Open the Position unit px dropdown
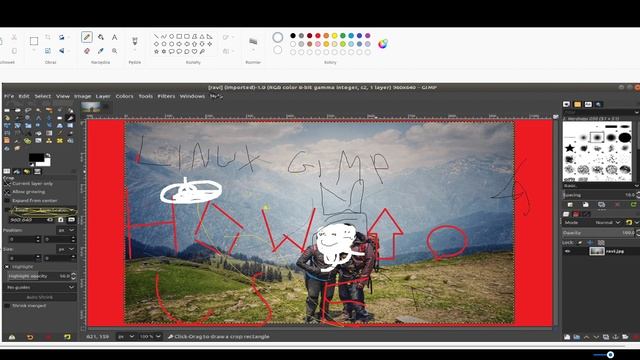640x360 pixels. pos(66,230)
